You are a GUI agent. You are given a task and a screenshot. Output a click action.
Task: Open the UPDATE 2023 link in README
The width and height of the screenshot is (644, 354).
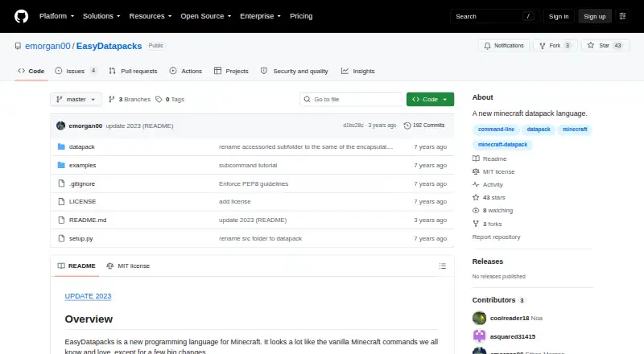coord(88,296)
